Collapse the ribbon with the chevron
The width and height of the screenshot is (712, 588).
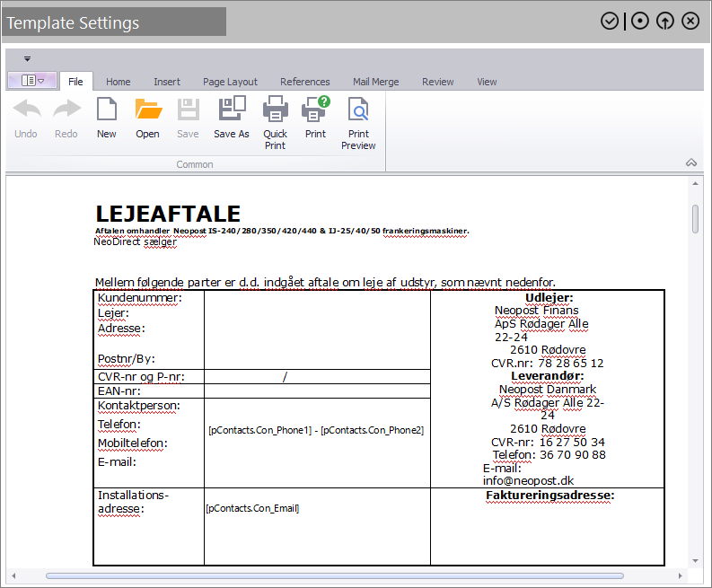pyautogui.click(x=691, y=162)
